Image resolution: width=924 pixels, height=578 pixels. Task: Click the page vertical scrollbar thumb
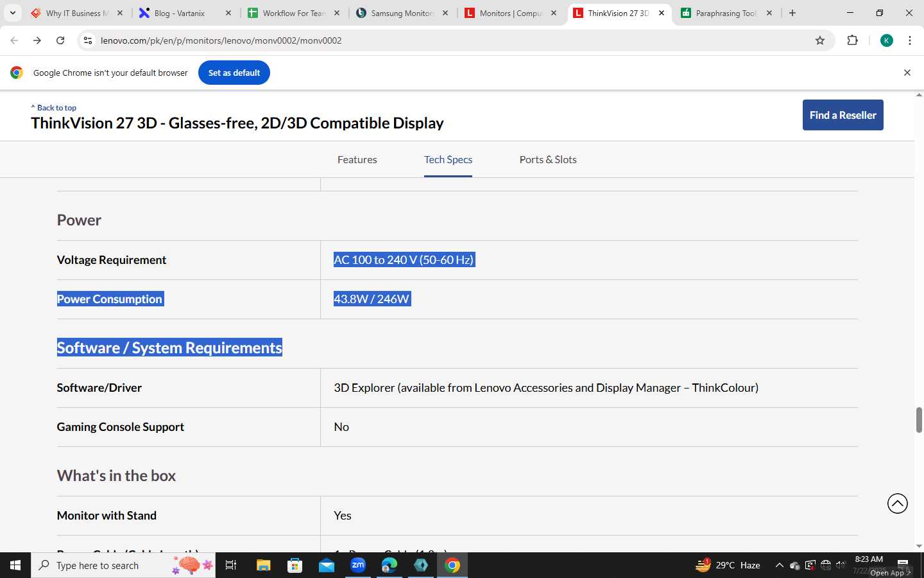tap(919, 420)
